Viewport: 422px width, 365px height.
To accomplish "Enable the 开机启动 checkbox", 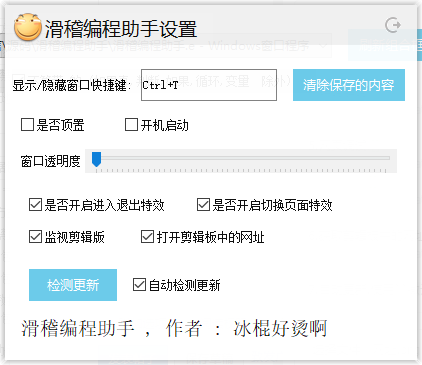I will point(131,125).
